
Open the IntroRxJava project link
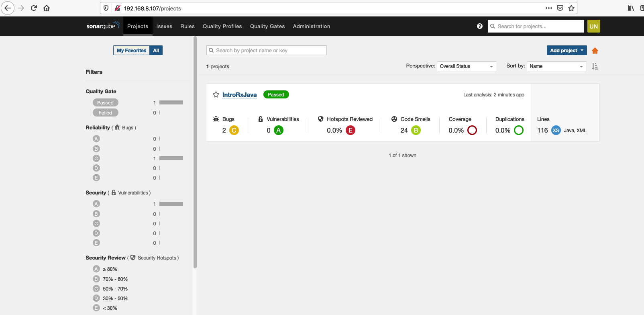239,95
